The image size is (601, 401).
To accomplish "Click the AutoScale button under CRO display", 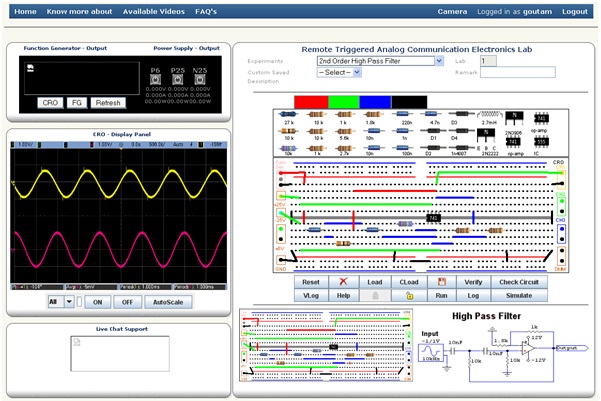I will (168, 301).
